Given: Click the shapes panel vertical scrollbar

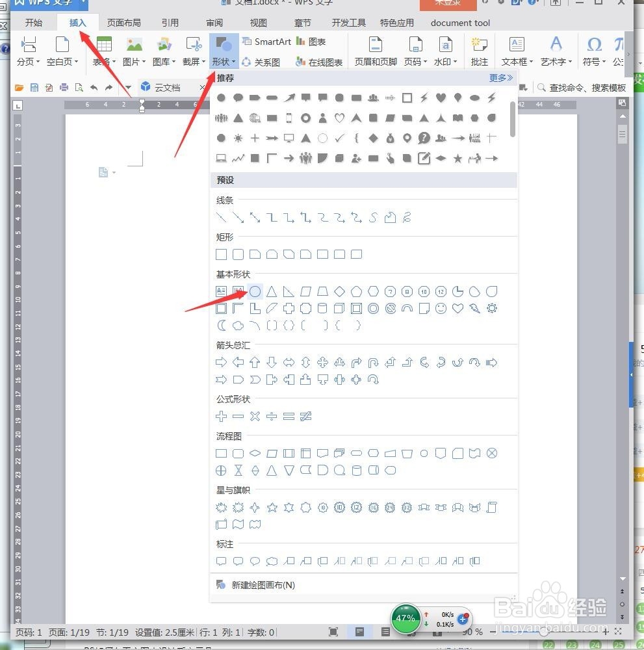Looking at the screenshot, I should pyautogui.click(x=513, y=118).
